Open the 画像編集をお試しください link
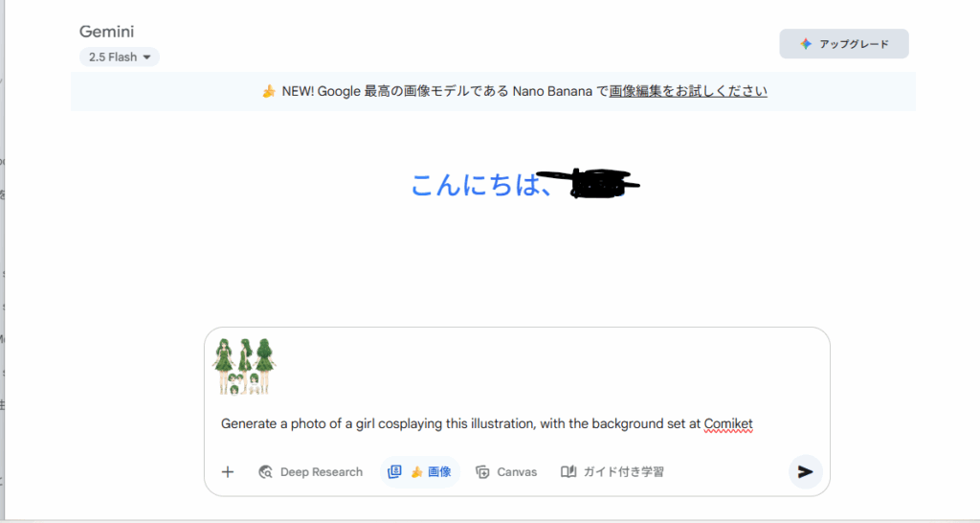The image size is (980, 523). pos(688,92)
